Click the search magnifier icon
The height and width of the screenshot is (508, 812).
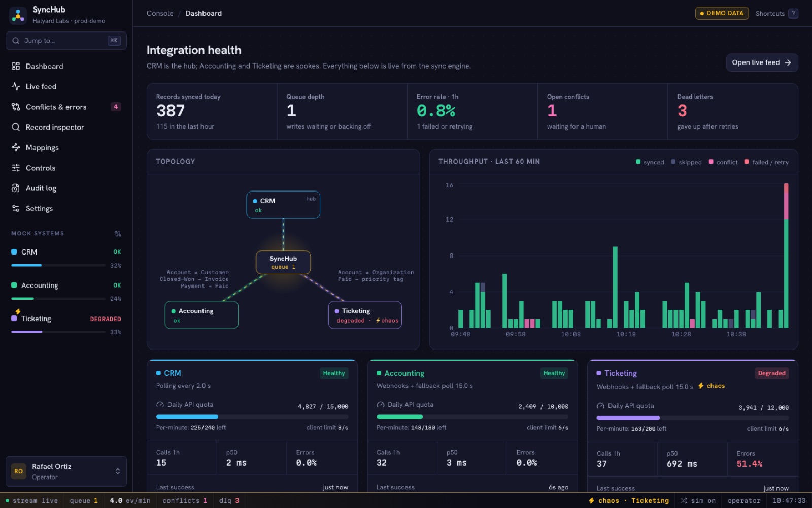pos(16,41)
